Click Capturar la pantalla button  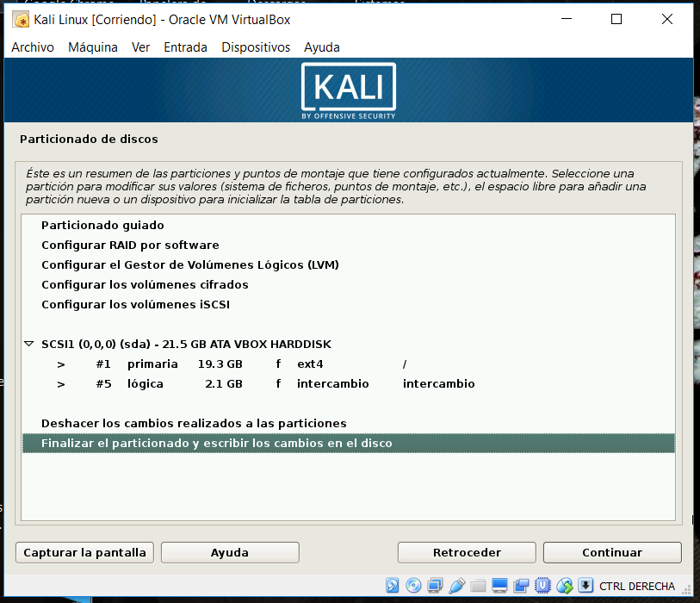click(x=84, y=552)
